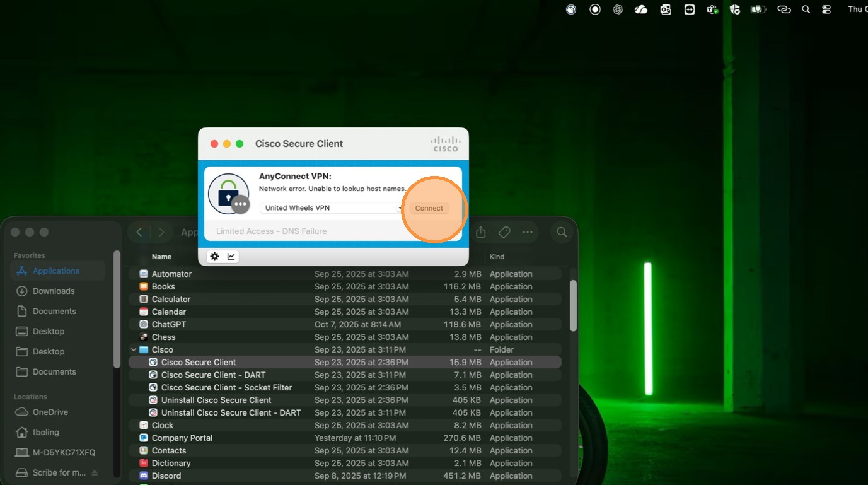
Task: Open ChatGPT icon in menu bar
Action: coord(618,9)
